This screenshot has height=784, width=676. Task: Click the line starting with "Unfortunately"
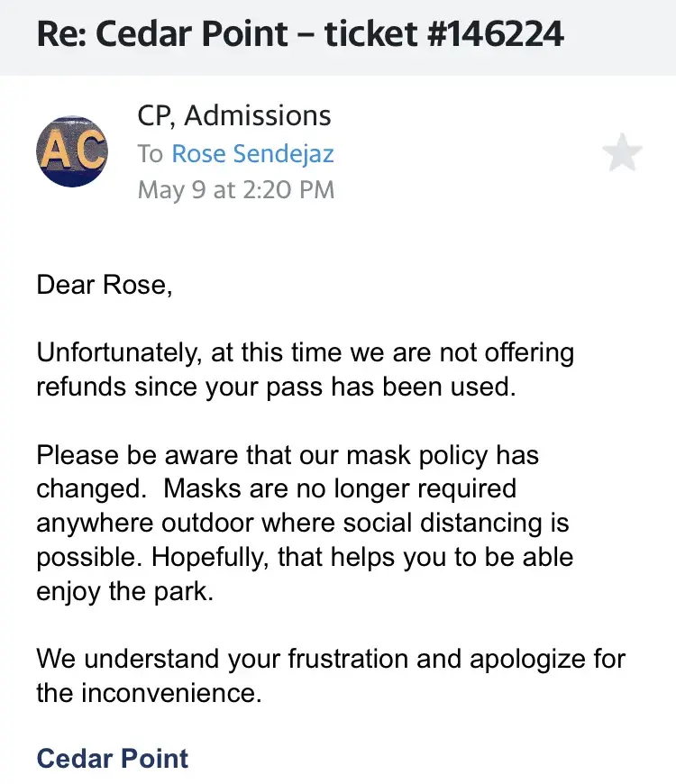click(305, 352)
